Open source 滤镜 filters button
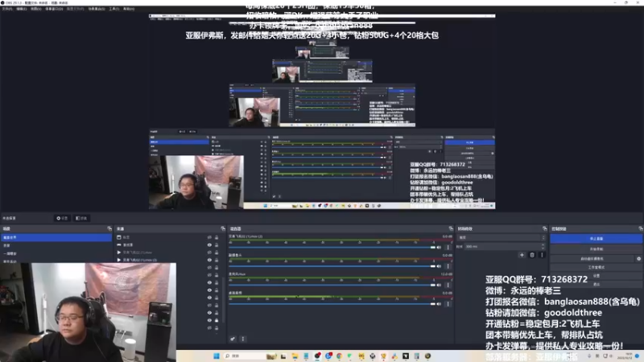 [82, 218]
